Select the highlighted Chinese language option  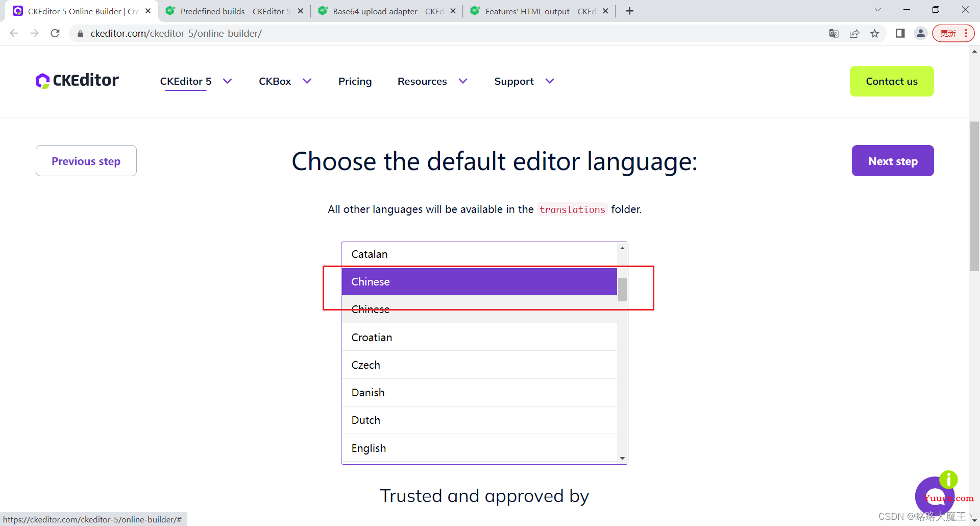pos(479,282)
